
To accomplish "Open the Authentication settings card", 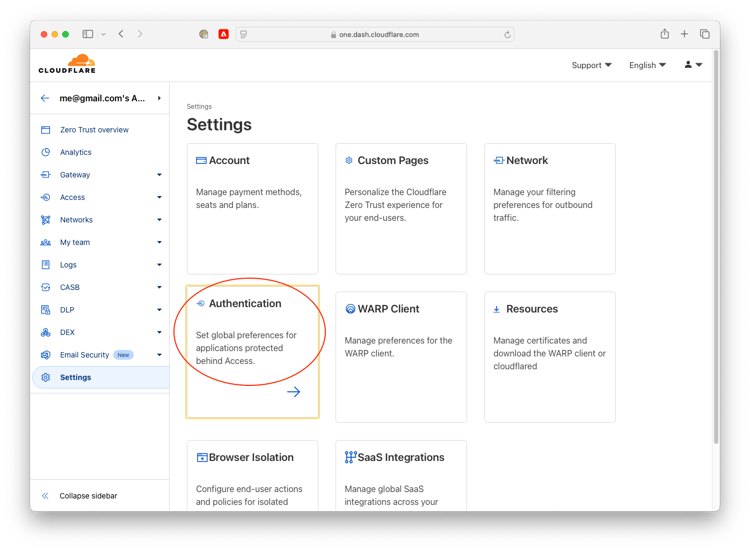I will [x=253, y=352].
